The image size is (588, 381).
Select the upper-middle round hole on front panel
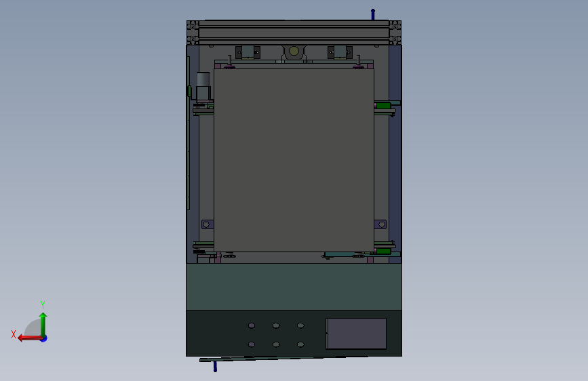[276, 325]
